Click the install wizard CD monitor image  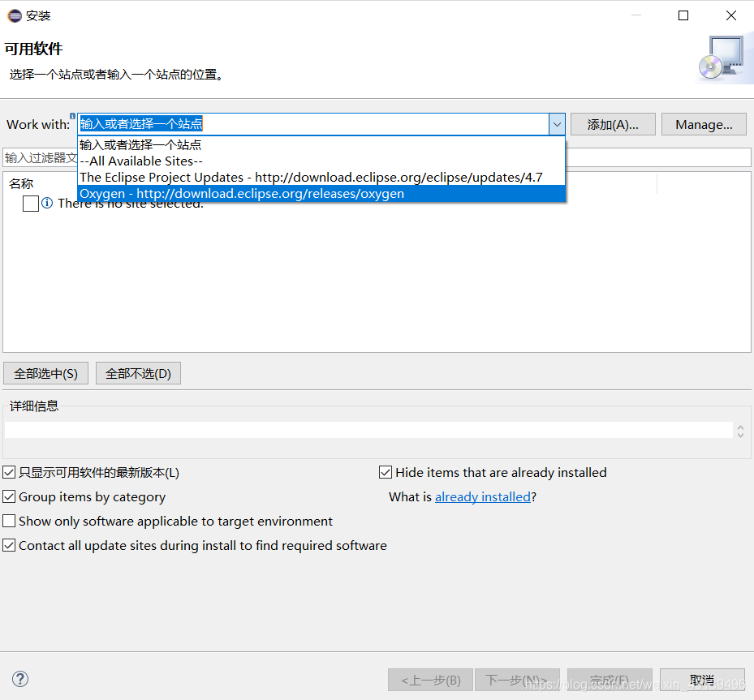pyautogui.click(x=722, y=58)
